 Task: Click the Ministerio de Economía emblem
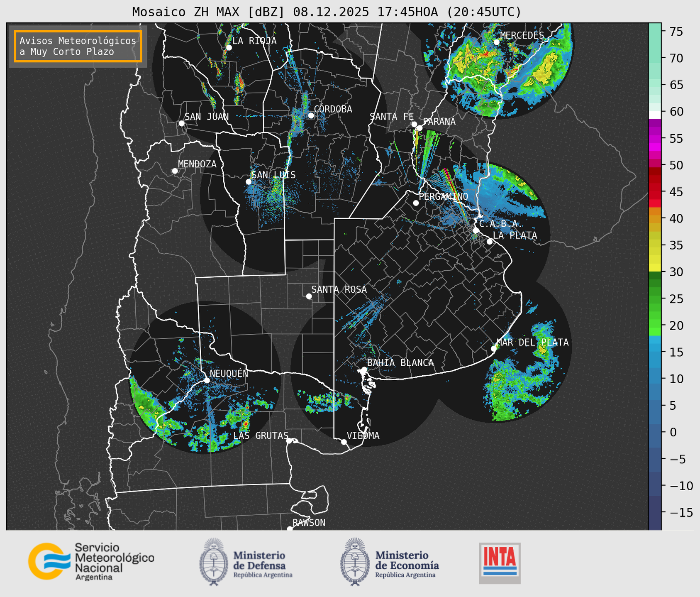(x=355, y=561)
